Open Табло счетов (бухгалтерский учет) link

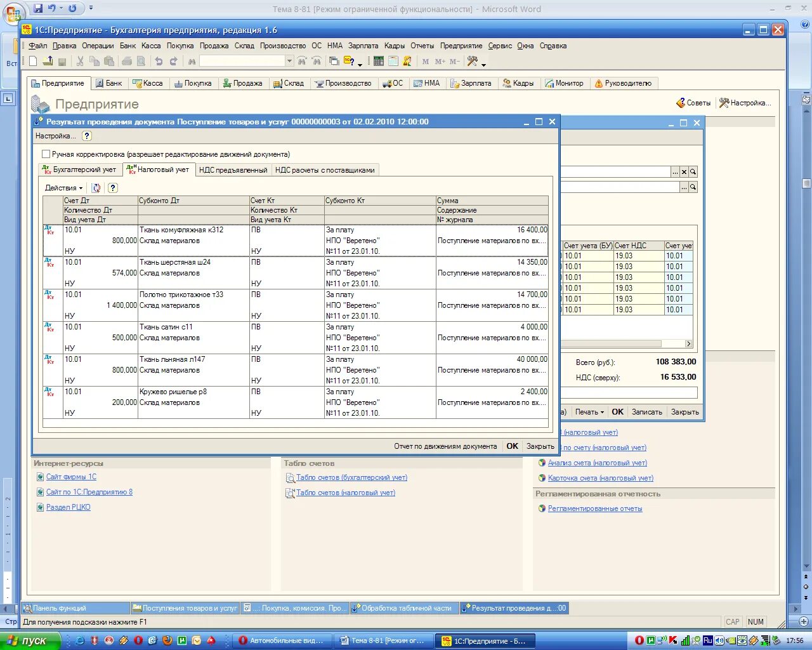351,477
